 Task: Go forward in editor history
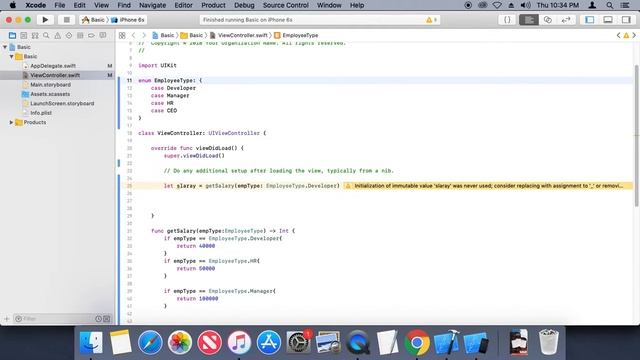(143, 36)
